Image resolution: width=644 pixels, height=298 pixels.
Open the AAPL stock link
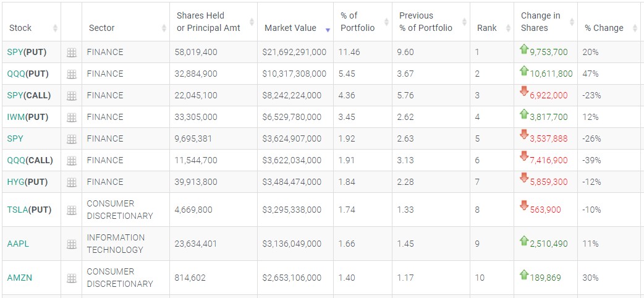point(18,244)
